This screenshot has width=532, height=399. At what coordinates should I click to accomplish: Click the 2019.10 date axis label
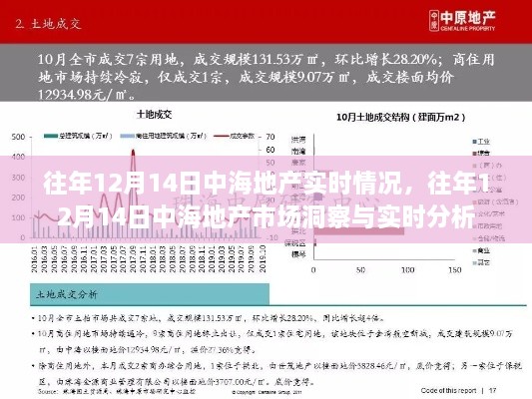(263, 258)
